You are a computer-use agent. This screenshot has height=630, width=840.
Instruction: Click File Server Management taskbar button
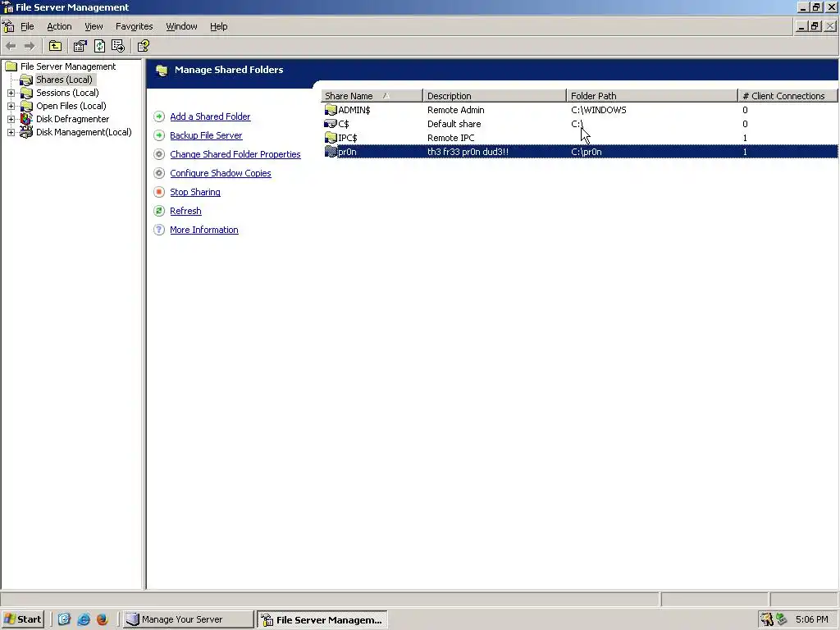(322, 620)
